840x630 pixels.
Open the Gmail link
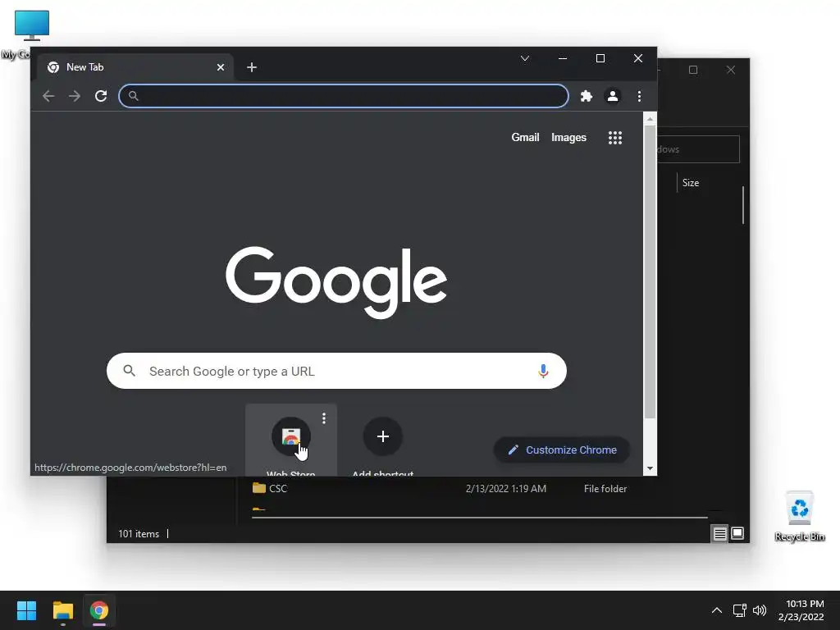tap(525, 138)
